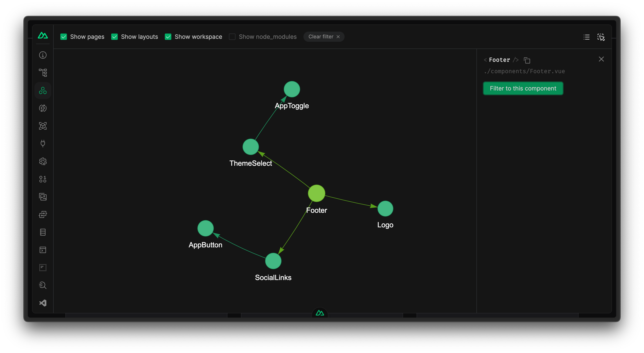The height and width of the screenshot is (353, 644).
Task: Open the interactive component picker icon
Action: click(x=601, y=37)
